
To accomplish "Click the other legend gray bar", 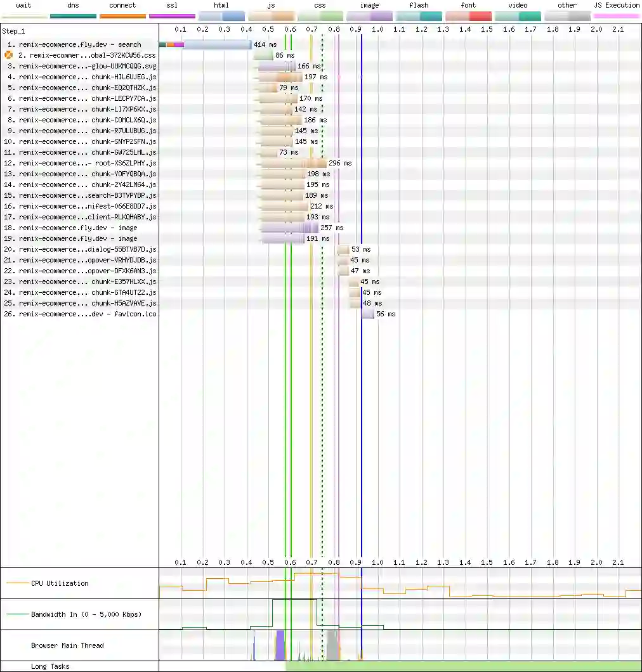I will tap(567, 16).
